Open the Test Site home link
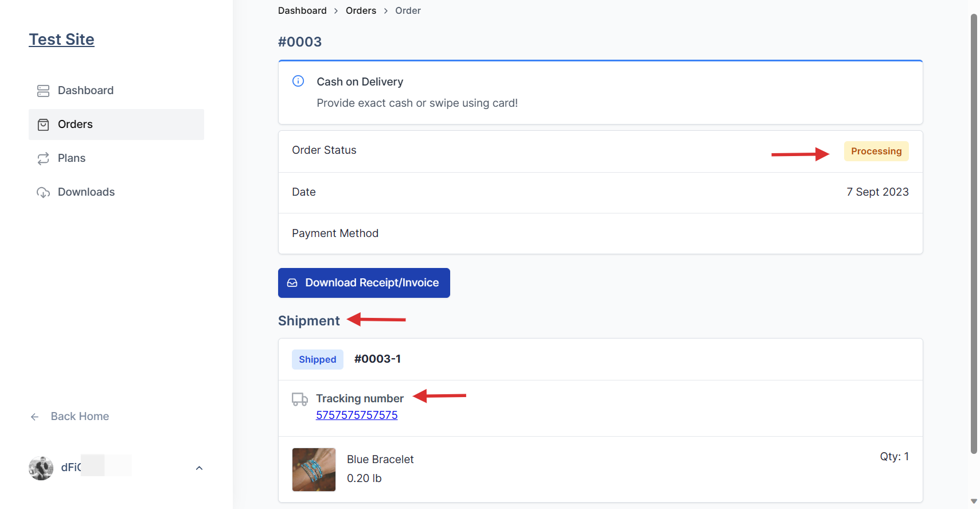The width and height of the screenshot is (980, 509). point(61,40)
